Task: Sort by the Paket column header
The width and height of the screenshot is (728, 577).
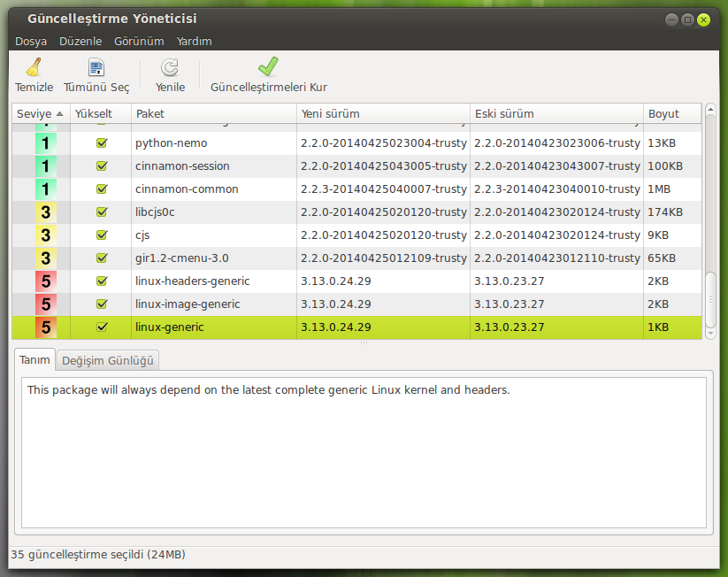Action: coord(213,114)
